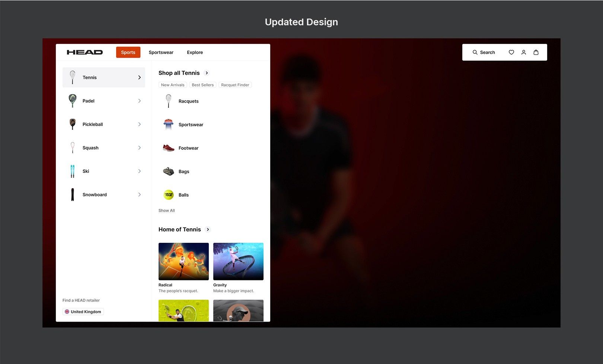The width and height of the screenshot is (603, 364).
Task: Click the arrow beside Home of Tennis
Action: pyautogui.click(x=208, y=229)
